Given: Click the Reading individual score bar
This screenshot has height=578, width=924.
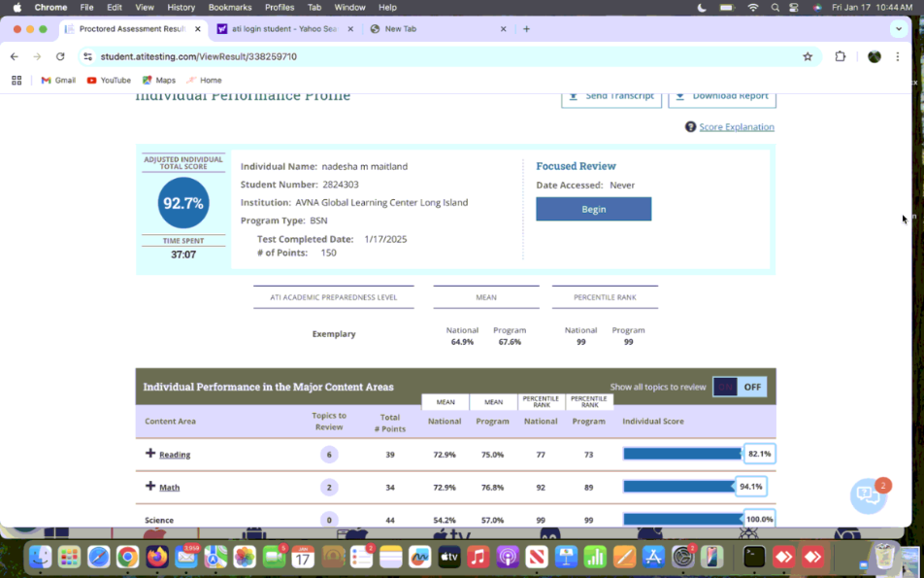Looking at the screenshot, I should 683,454.
